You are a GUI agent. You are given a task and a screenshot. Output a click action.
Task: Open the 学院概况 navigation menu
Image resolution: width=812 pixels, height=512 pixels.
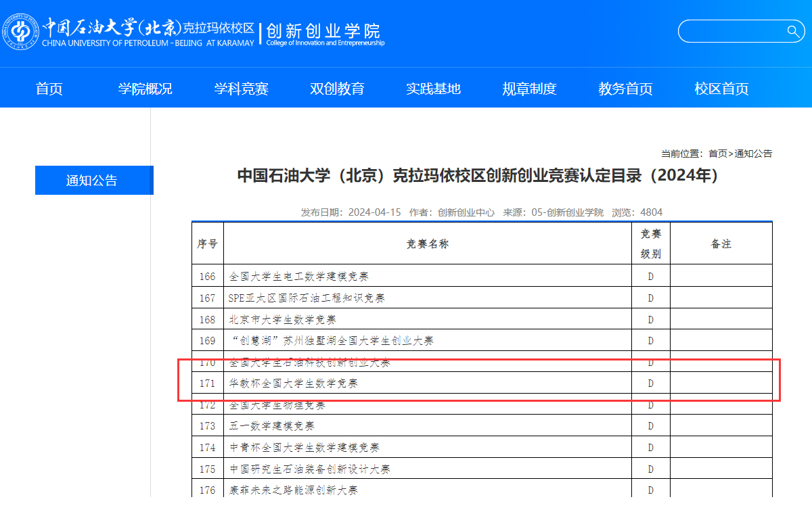tap(145, 88)
